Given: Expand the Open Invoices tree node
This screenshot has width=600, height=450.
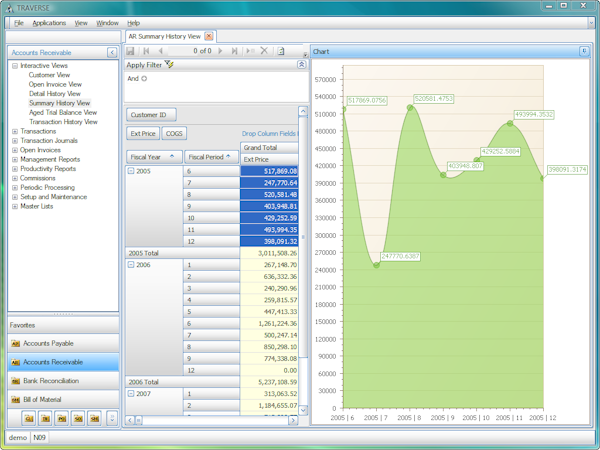Looking at the screenshot, I should [x=15, y=150].
